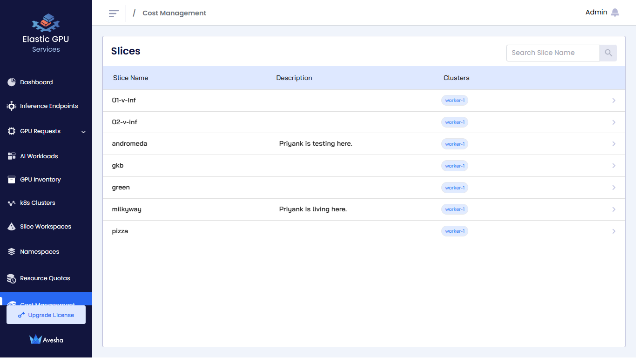Image resolution: width=640 pixels, height=364 pixels.
Task: Click the AI Workloads grid icon
Action: coord(12,156)
